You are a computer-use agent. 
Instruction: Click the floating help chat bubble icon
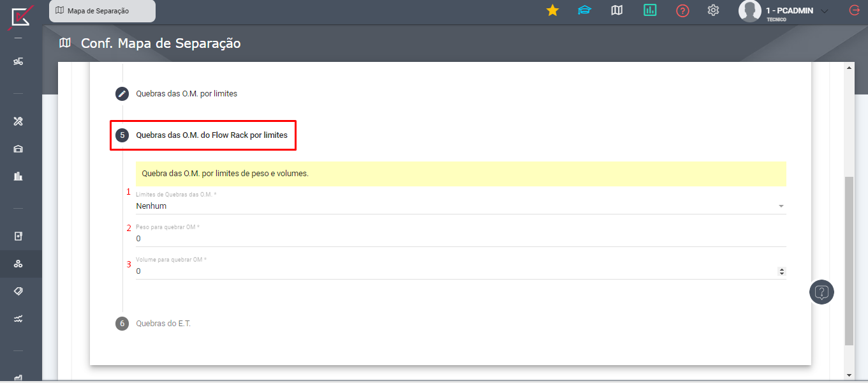(821, 292)
